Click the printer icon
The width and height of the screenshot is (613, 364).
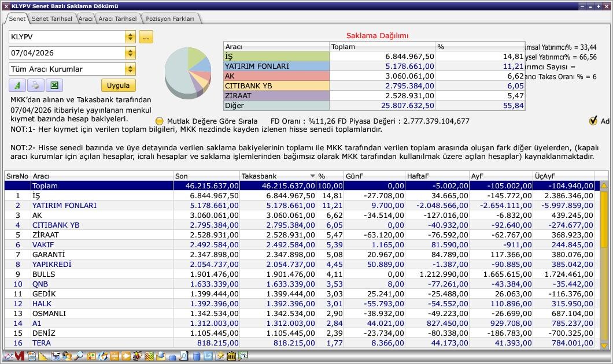35,86
